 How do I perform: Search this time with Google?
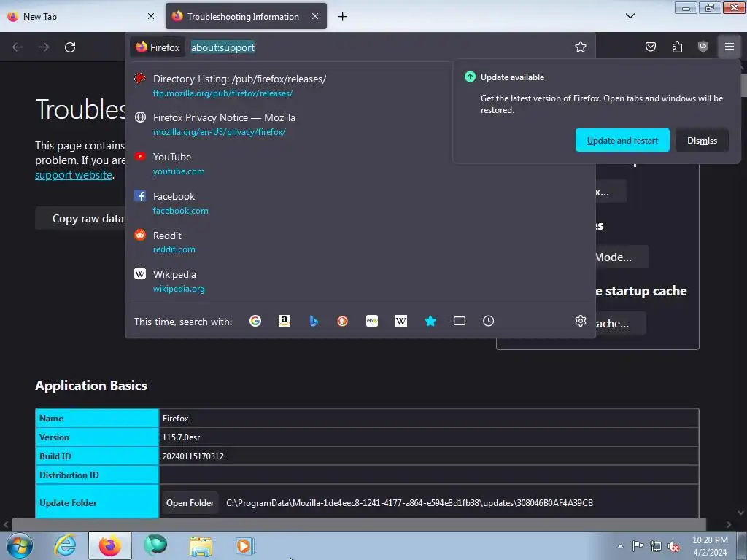255,321
